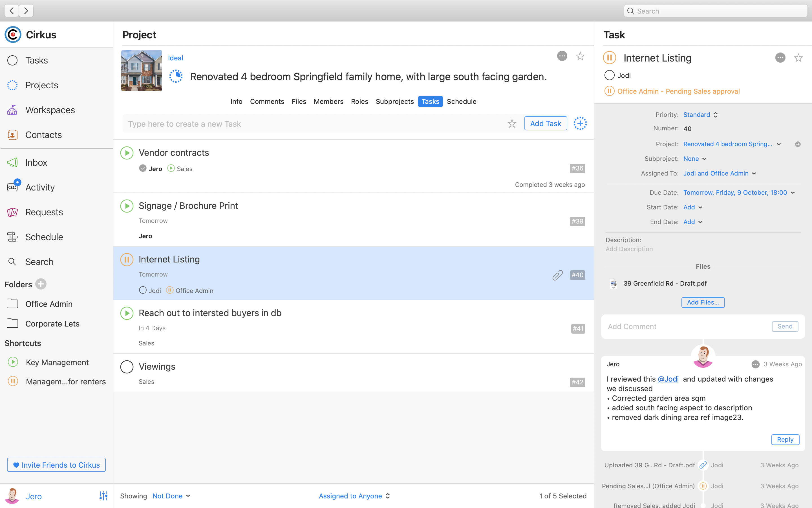The width and height of the screenshot is (812, 508).
Task: Go to project using arrow beside Project field
Action: [x=798, y=144]
